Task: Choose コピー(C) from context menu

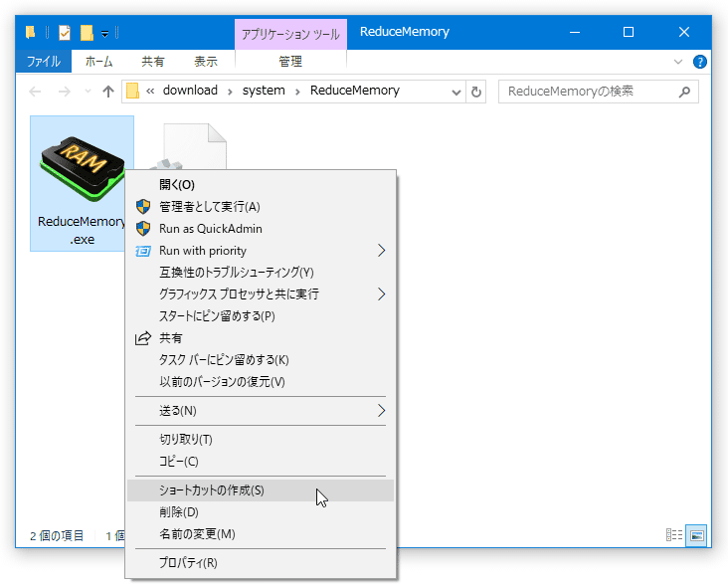Action: click(261, 462)
